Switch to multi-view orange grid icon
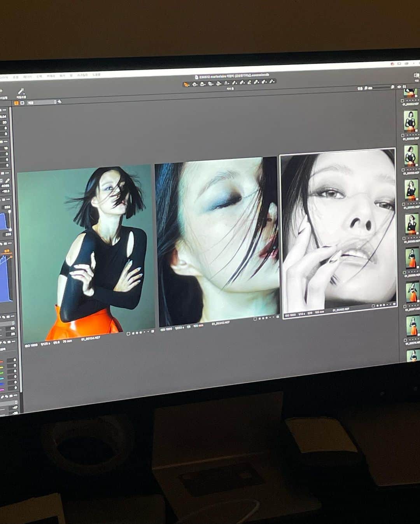Screen dimensions: 420x524 [x=17, y=103]
